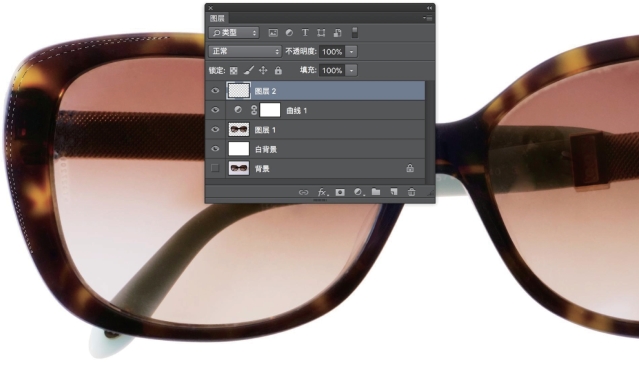Lock all padlock icon
Image resolution: width=639 pixels, height=366 pixels.
278,71
